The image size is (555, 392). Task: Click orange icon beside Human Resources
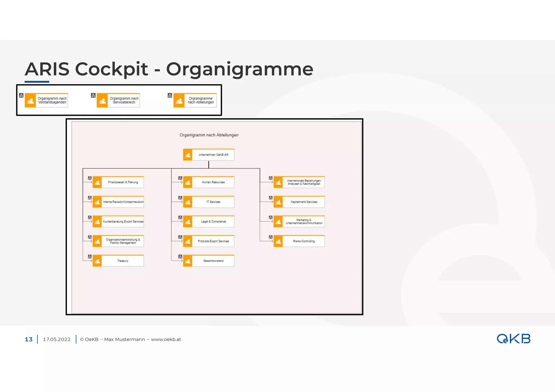[x=188, y=182]
